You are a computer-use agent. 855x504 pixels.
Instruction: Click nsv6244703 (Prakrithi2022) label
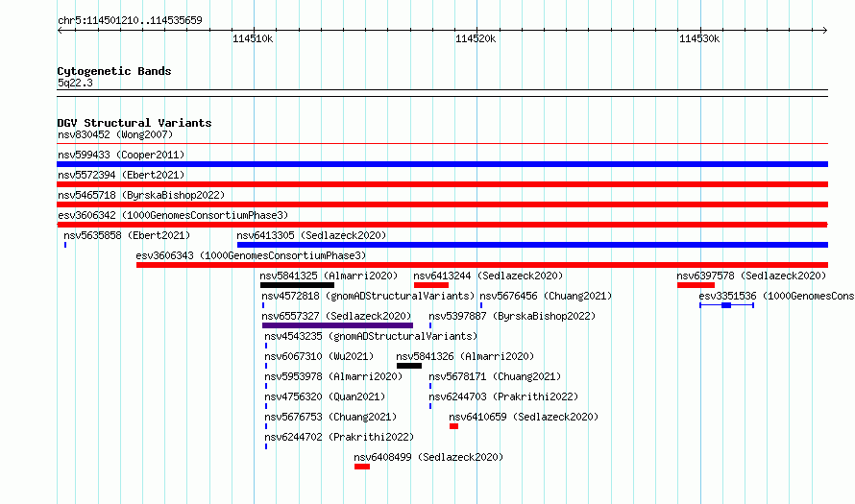coord(503,396)
